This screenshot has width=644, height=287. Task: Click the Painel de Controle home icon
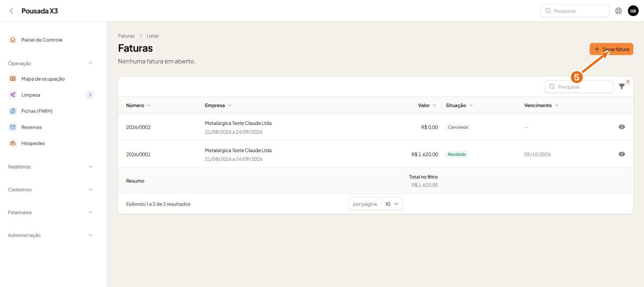[13, 40]
